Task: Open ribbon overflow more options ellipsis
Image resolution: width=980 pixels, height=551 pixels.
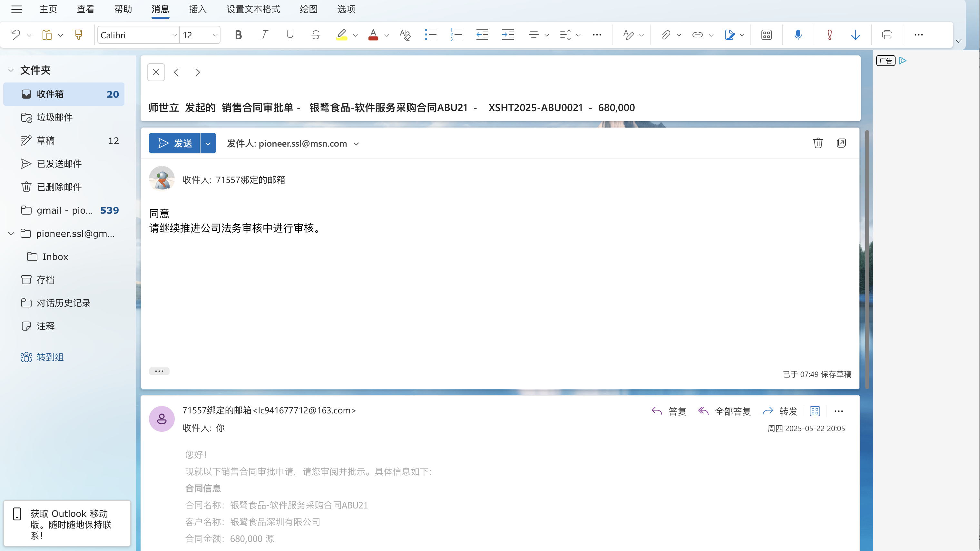Action: [x=918, y=35]
